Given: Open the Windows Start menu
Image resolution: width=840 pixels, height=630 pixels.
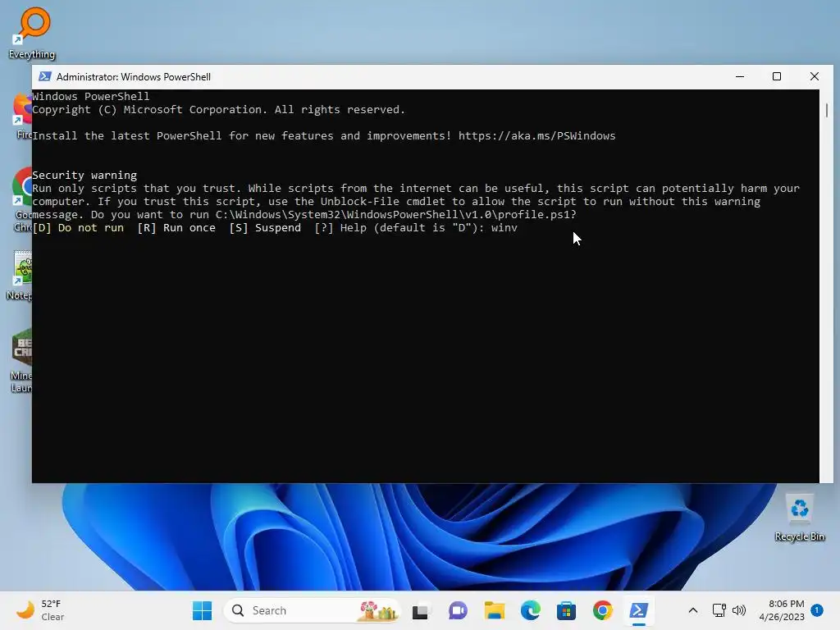Looking at the screenshot, I should point(202,610).
